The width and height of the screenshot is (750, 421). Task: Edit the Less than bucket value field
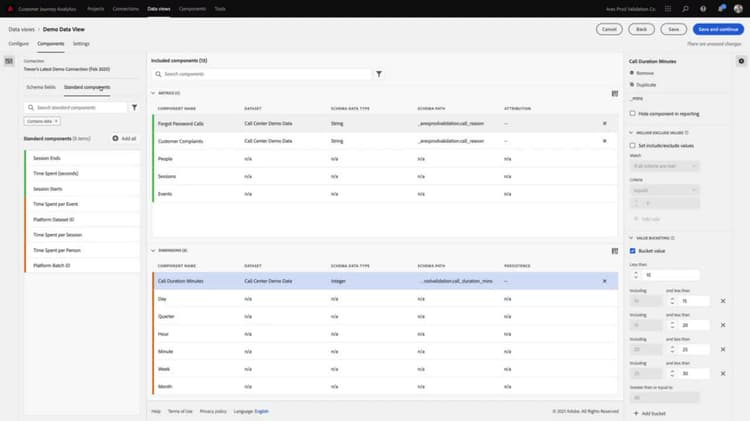click(670, 275)
